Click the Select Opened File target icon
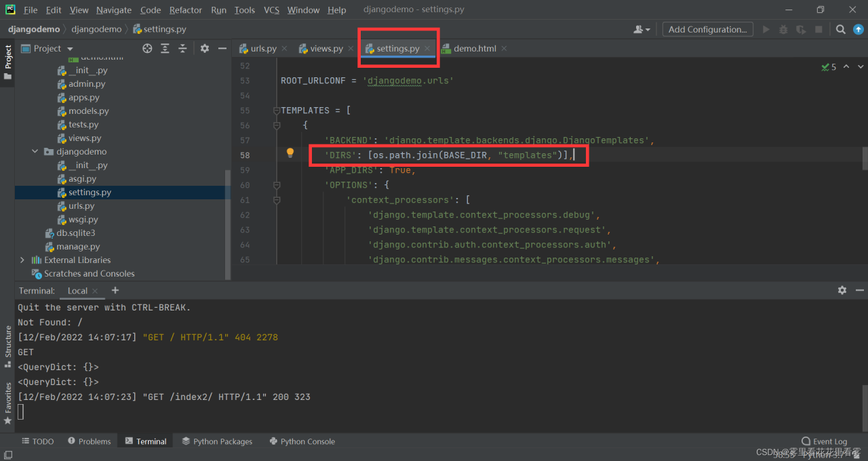The image size is (868, 461). pyautogui.click(x=147, y=48)
